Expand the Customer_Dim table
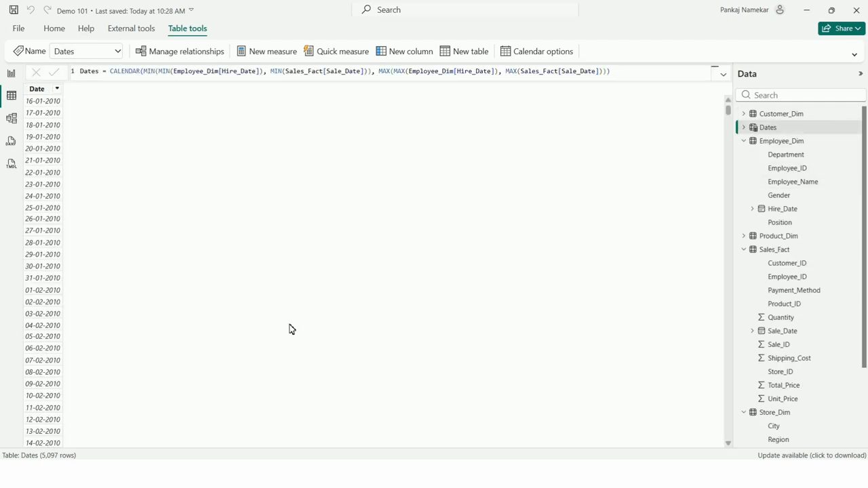 [744, 114]
